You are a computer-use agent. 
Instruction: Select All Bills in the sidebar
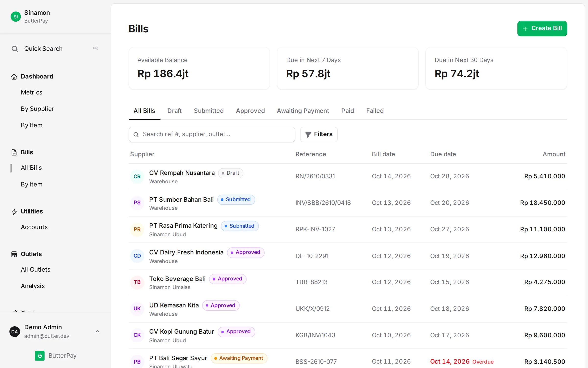pyautogui.click(x=31, y=168)
